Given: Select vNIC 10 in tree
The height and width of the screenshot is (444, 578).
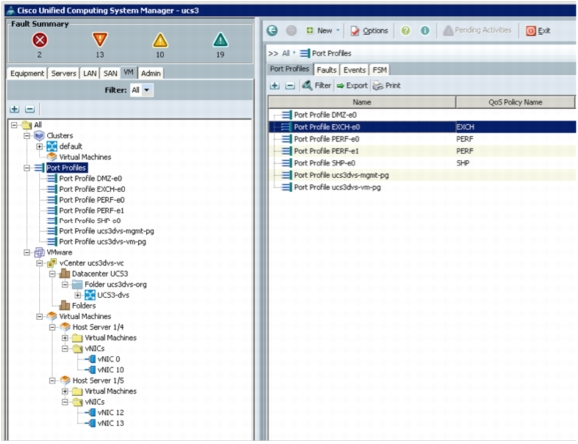Looking at the screenshot, I should click(x=111, y=370).
